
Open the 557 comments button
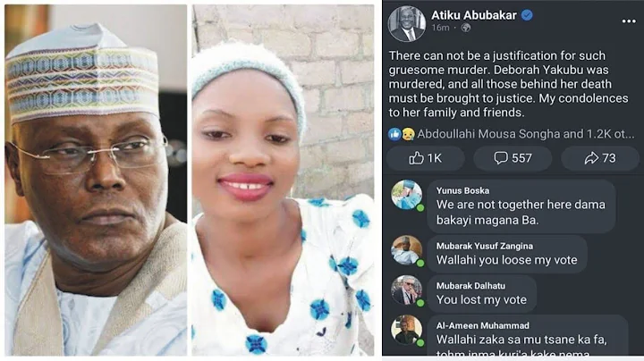pos(514,159)
